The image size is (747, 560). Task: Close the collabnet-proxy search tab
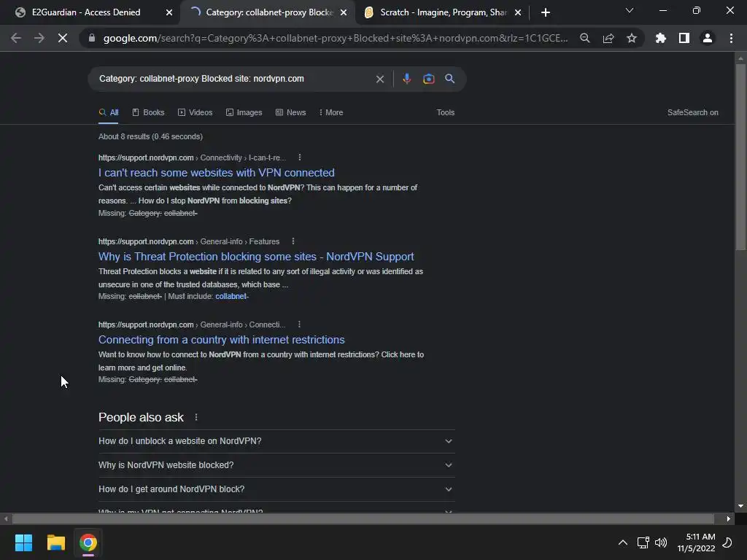[344, 12]
